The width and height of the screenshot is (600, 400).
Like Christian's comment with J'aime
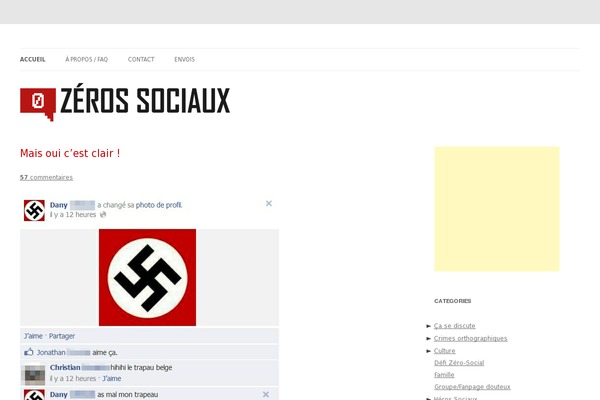112,379
